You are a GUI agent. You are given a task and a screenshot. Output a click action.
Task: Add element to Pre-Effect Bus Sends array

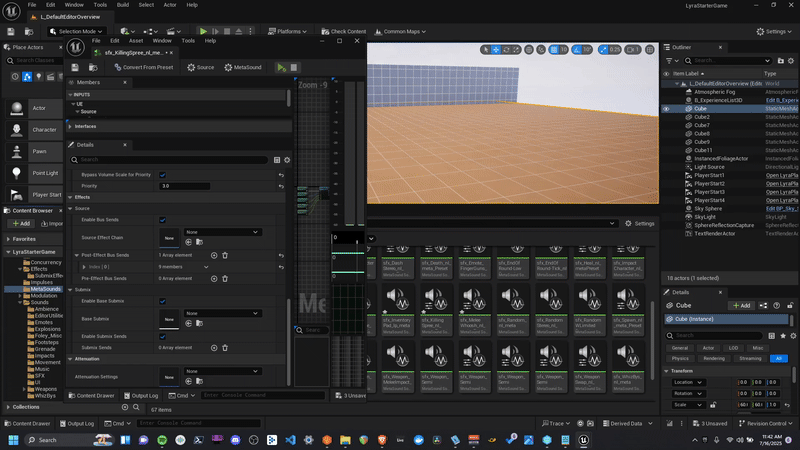click(x=214, y=279)
